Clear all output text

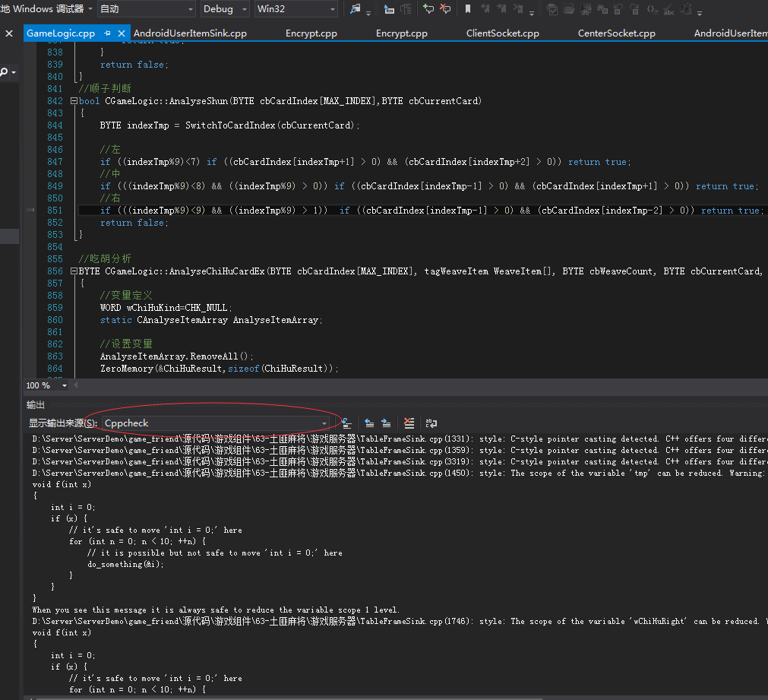coord(409,423)
